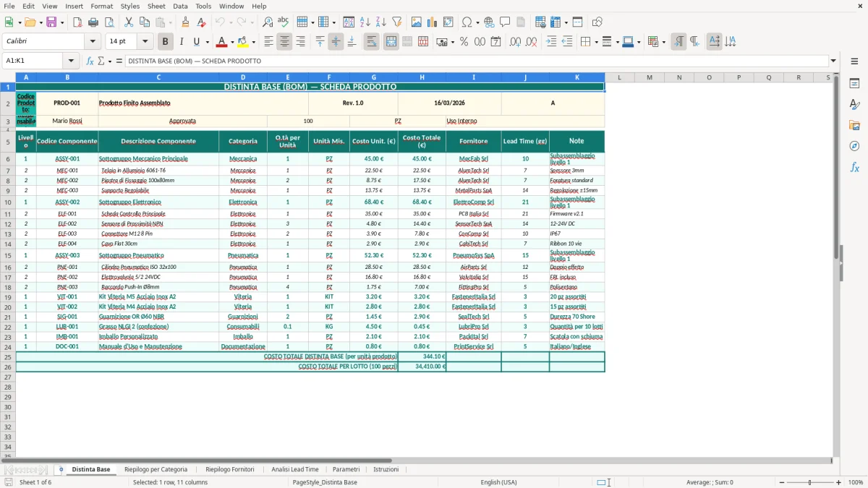
Task: Open the Format menu
Action: point(101,6)
